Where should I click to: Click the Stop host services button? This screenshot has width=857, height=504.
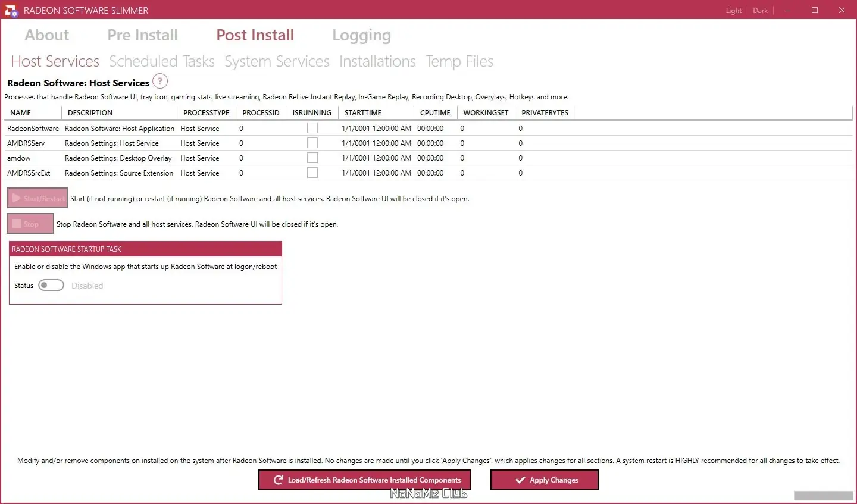pyautogui.click(x=30, y=224)
